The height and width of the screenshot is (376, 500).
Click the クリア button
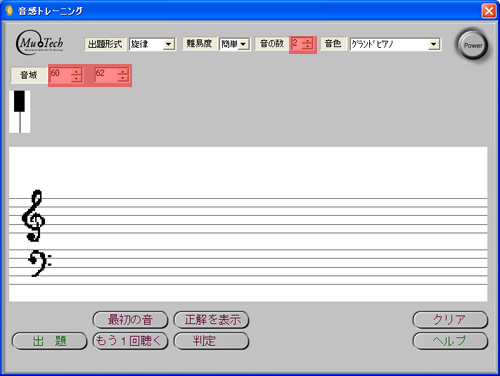point(450,320)
